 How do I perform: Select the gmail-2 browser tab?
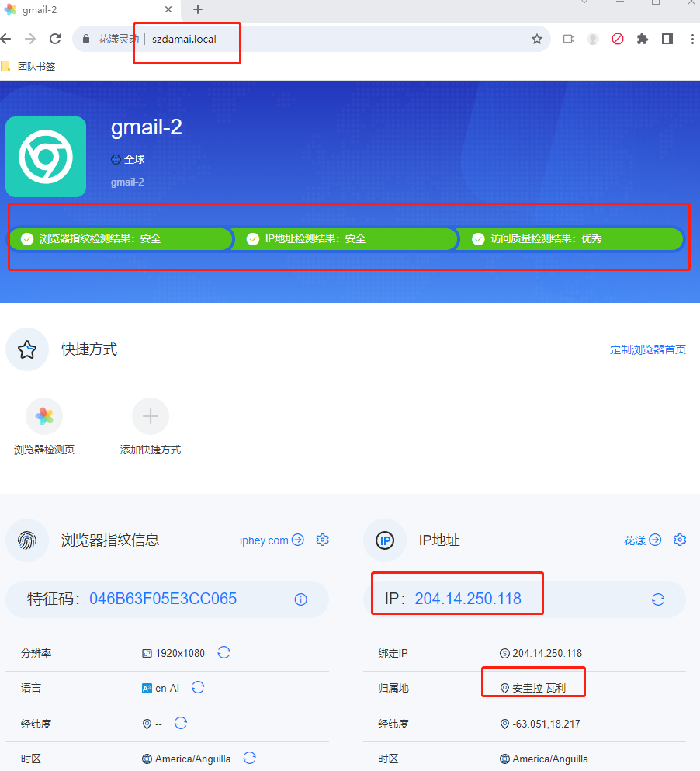[x=85, y=9]
